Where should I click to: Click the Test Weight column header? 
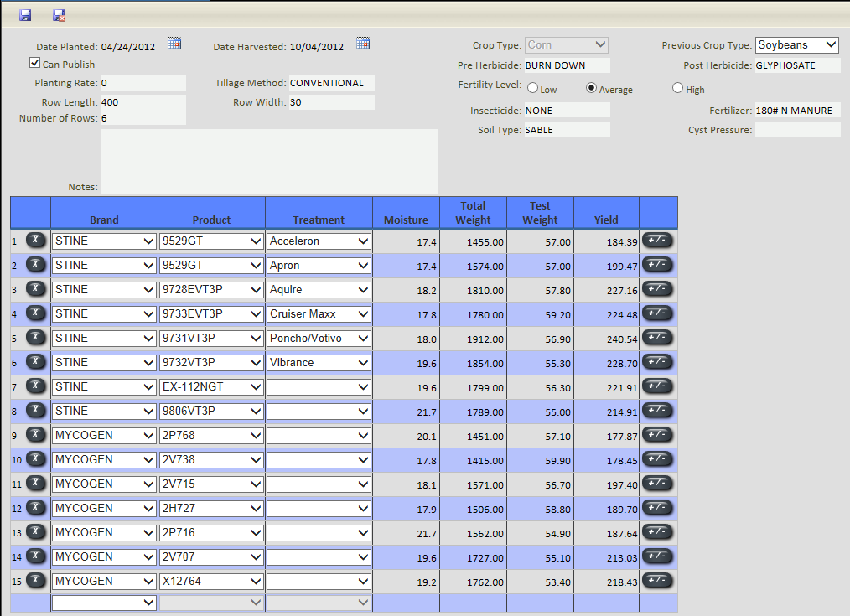(x=541, y=213)
